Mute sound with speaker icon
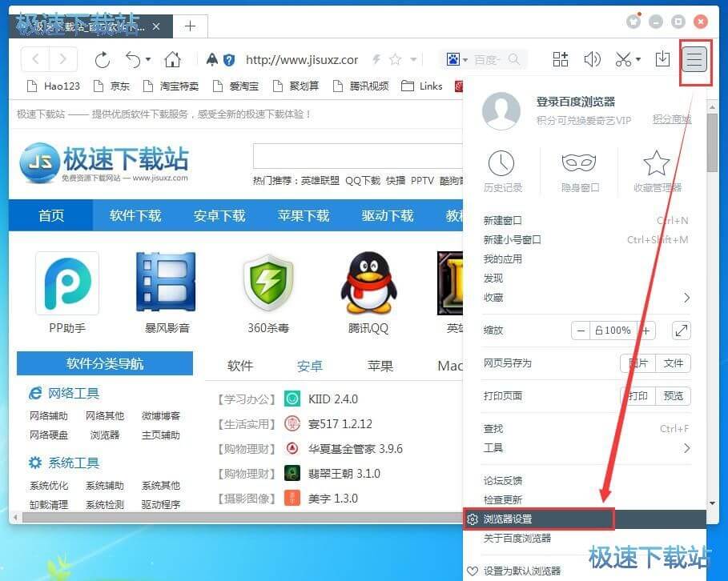The image size is (728, 581). tap(592, 59)
